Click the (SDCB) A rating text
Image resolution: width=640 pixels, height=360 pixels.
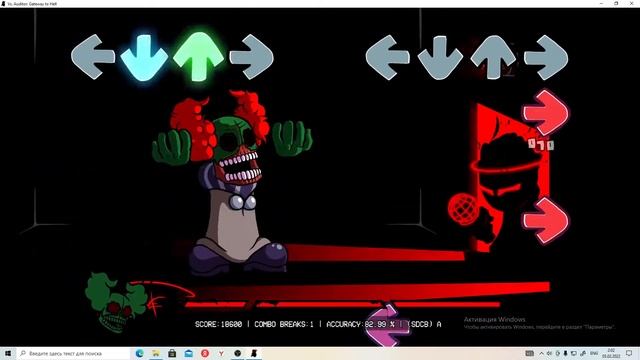(x=424, y=324)
